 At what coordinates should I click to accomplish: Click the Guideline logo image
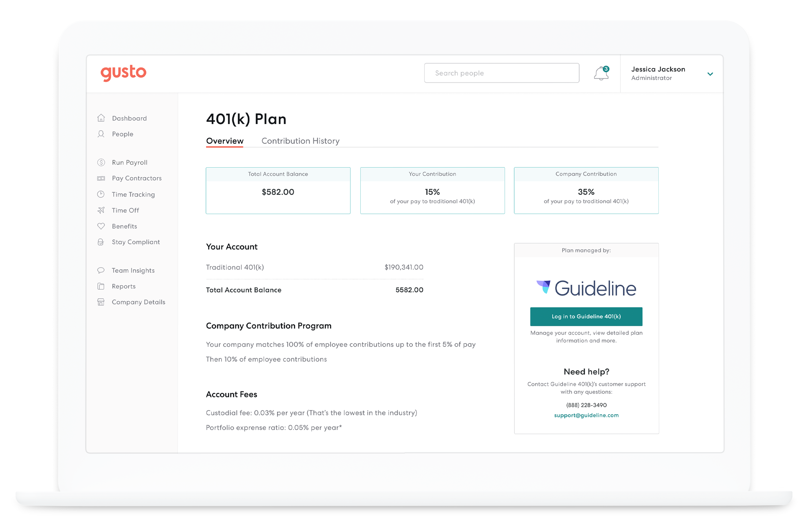point(586,288)
